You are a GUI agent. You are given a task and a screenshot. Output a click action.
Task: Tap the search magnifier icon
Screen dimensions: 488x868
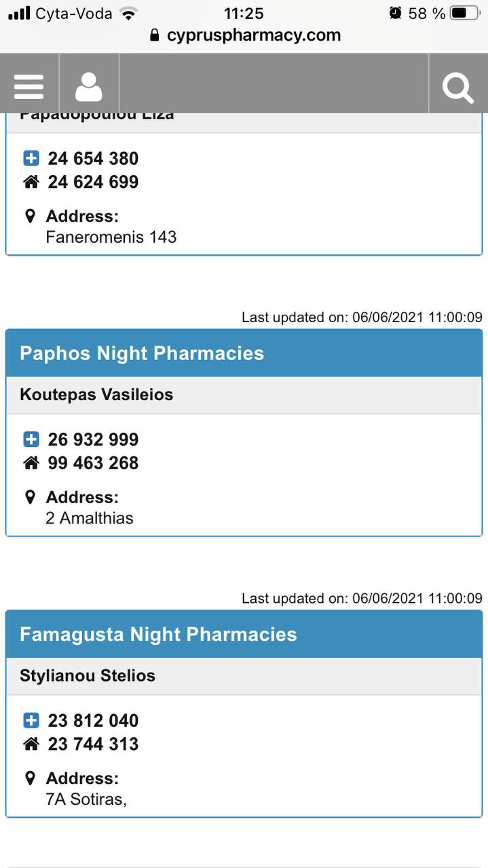[x=457, y=87]
